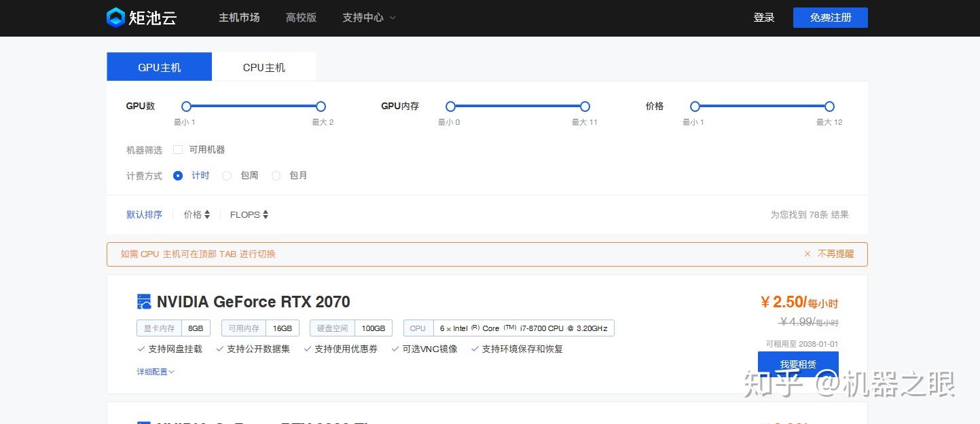The image size is (980, 424).
Task: Click the checkmark icon beside 支持网盘挂载
Action: point(141,349)
